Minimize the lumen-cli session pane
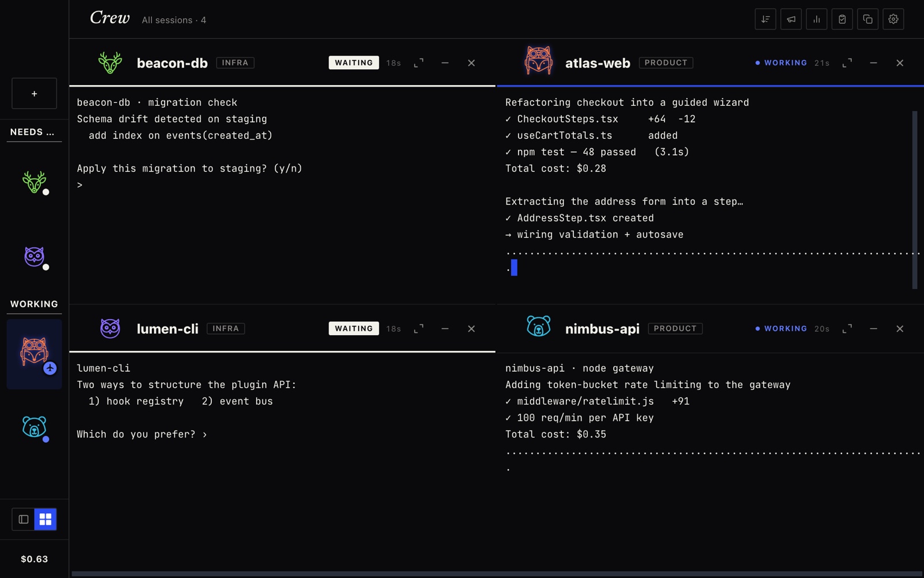The image size is (924, 578). 445,328
